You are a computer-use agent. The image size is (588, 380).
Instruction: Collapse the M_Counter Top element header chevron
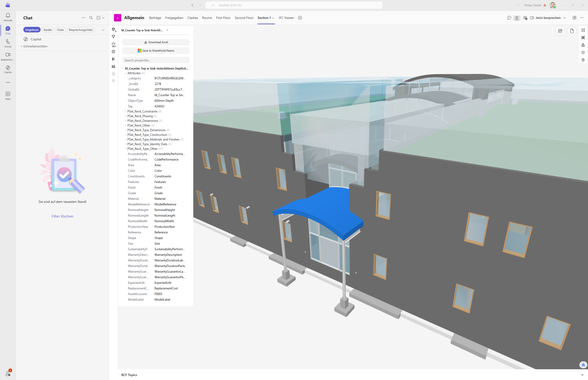coord(167,30)
